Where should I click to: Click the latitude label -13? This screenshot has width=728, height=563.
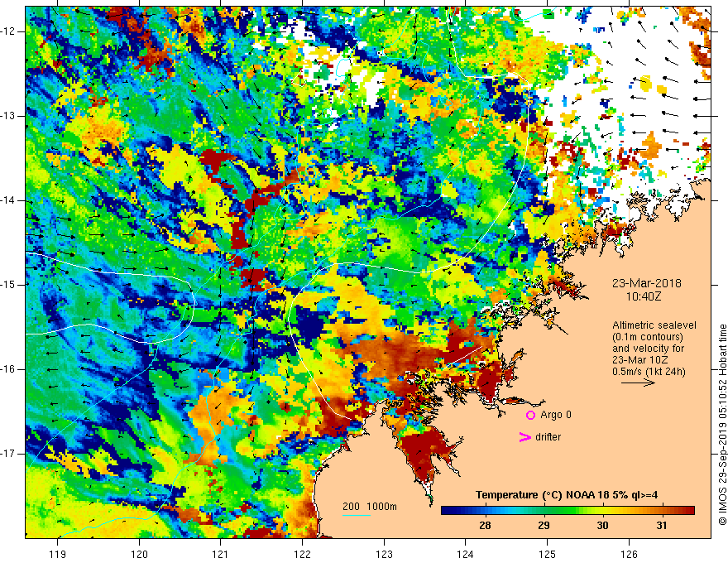8,116
